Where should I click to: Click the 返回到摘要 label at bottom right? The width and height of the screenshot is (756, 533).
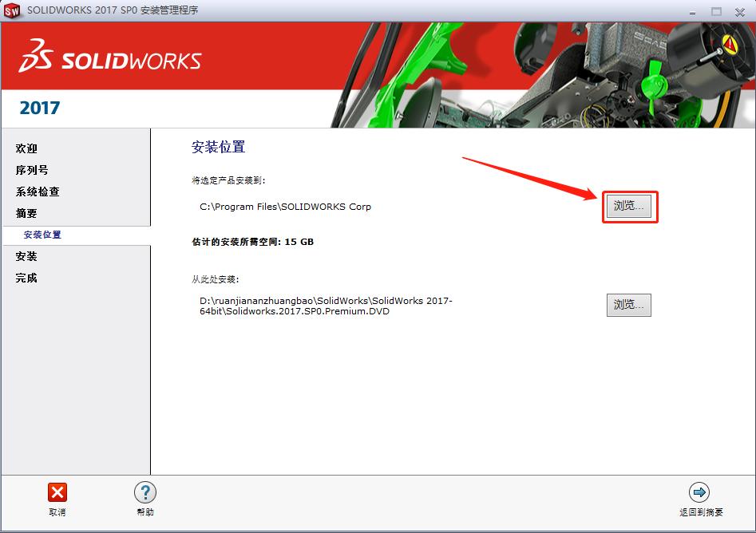(x=701, y=515)
